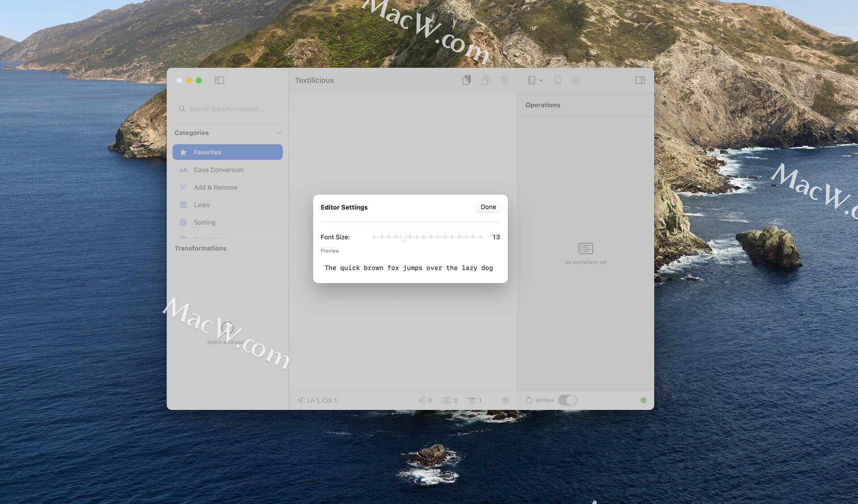Click the Font Size slider handle
The image size is (858, 504).
(x=403, y=237)
